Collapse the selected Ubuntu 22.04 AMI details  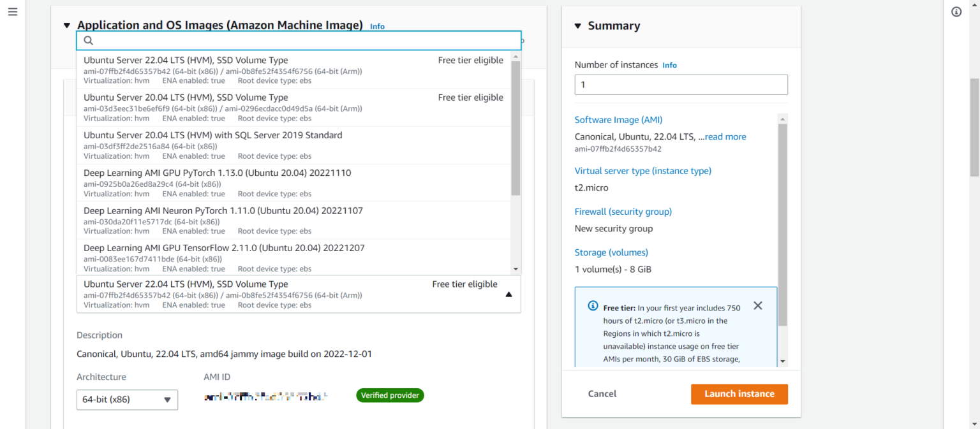click(x=509, y=294)
